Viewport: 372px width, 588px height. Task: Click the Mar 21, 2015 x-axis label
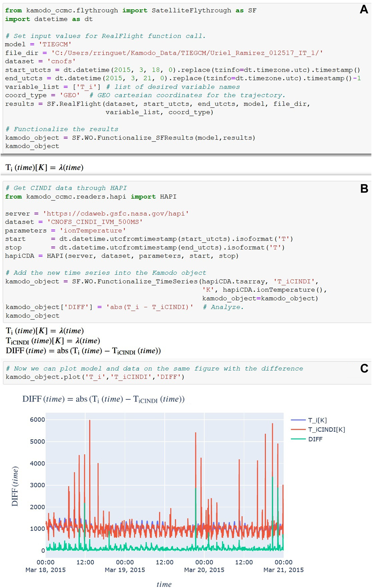pyautogui.click(x=283, y=570)
